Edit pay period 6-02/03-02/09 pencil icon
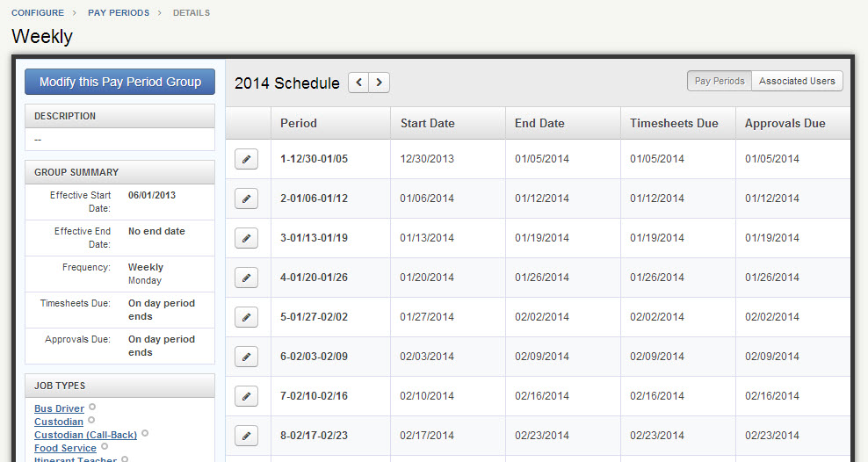The height and width of the screenshot is (462, 868). click(246, 357)
